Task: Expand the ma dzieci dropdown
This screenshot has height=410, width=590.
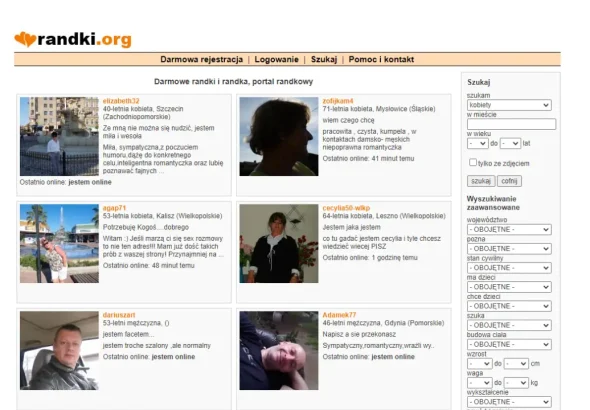Action: (509, 287)
